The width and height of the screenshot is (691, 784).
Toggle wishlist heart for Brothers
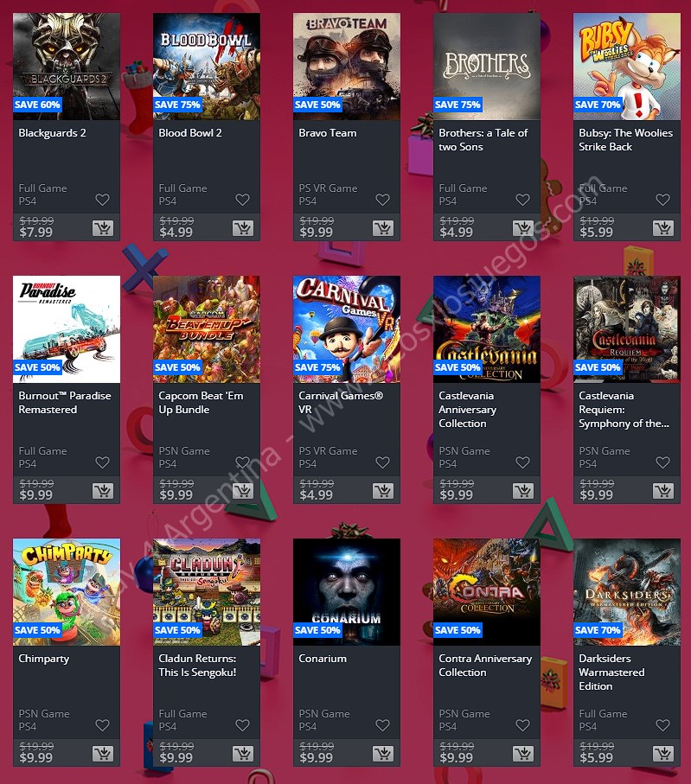[x=523, y=200]
